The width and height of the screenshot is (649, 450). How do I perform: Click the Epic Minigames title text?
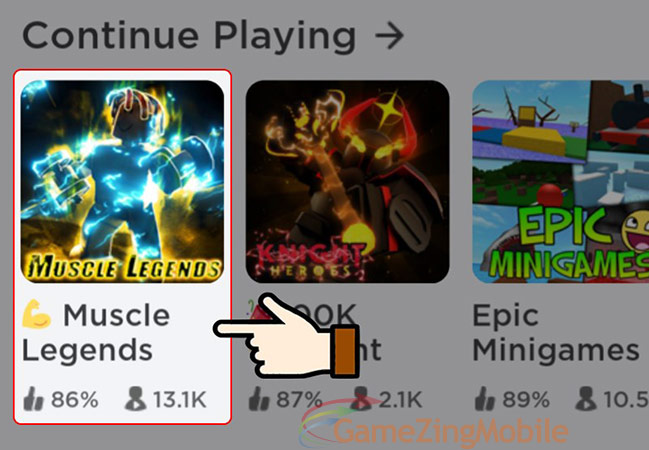click(x=556, y=332)
